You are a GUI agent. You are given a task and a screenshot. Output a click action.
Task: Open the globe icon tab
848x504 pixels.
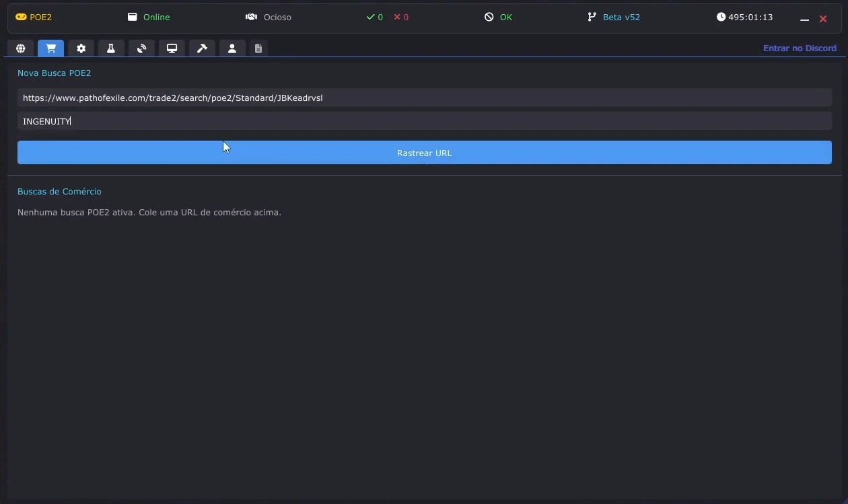point(21,48)
